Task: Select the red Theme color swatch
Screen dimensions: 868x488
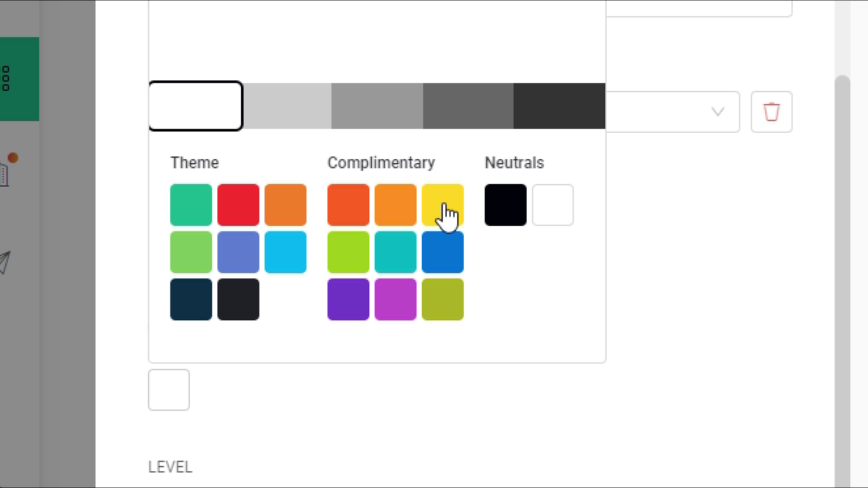Action: point(238,205)
